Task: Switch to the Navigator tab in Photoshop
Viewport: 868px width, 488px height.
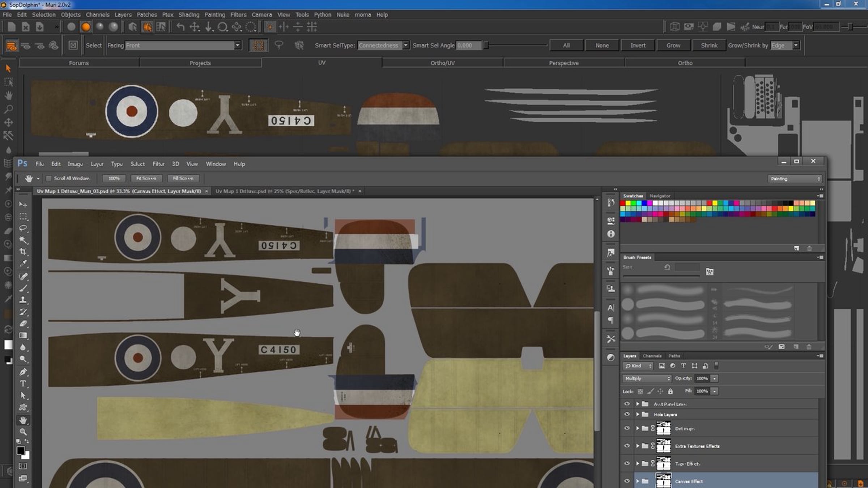Action: click(x=660, y=196)
